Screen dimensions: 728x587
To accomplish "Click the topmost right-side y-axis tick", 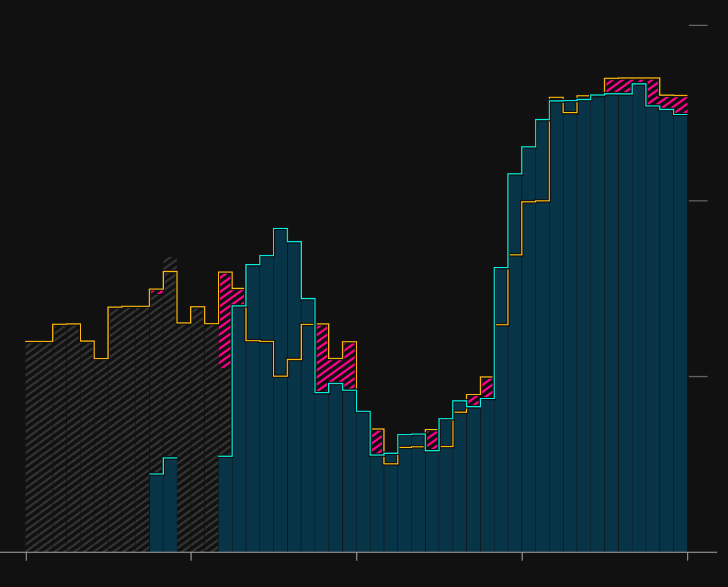I will click(698, 25).
